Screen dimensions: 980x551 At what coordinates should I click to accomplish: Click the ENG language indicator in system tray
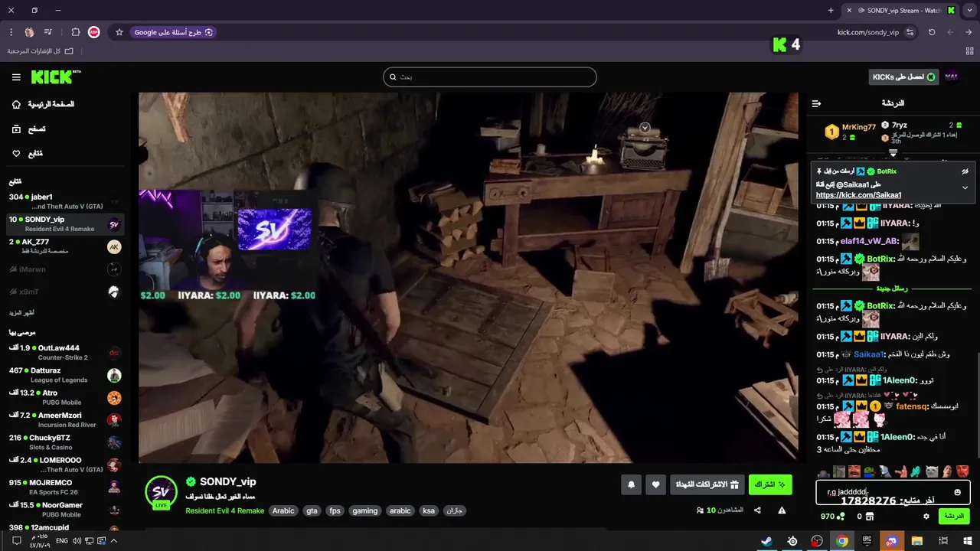pos(61,541)
